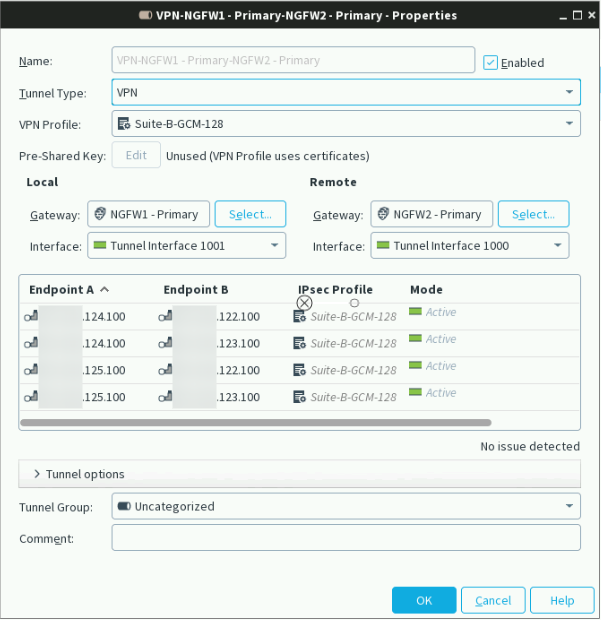The width and height of the screenshot is (601, 620).
Task: Sort by Endpoint B column header
Action: click(x=196, y=289)
